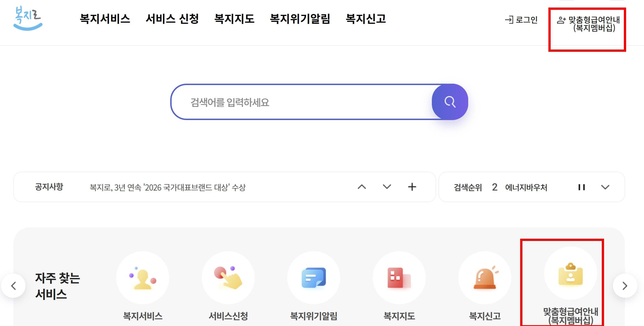The image size is (644, 326).
Task: Show the previous notice with up chevron
Action: pyautogui.click(x=362, y=187)
